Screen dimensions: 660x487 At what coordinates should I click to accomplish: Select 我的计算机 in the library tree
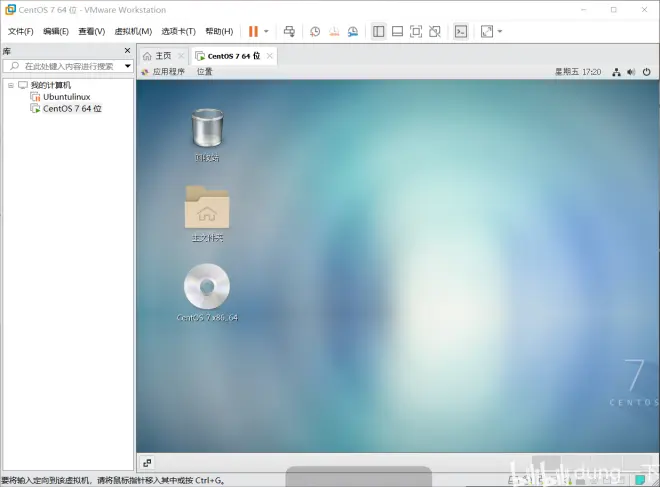[51, 85]
